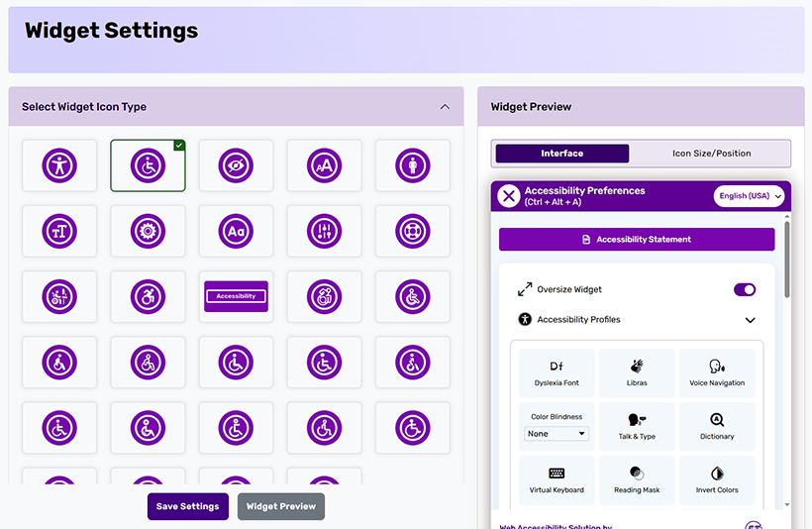
Task: Collapse the Select Widget Icon Type panel
Action: tap(445, 107)
